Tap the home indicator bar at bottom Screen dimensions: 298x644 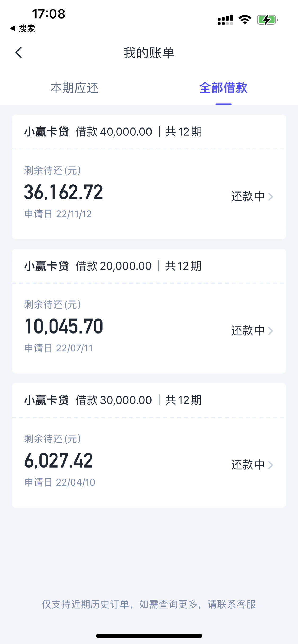(149, 636)
